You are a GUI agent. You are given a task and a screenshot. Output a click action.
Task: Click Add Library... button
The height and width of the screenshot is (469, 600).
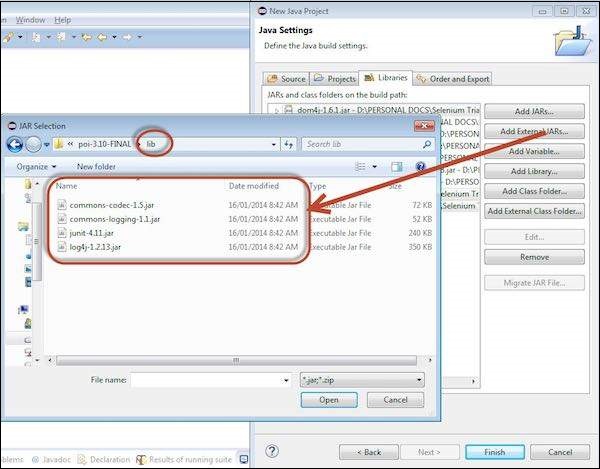[x=534, y=171]
